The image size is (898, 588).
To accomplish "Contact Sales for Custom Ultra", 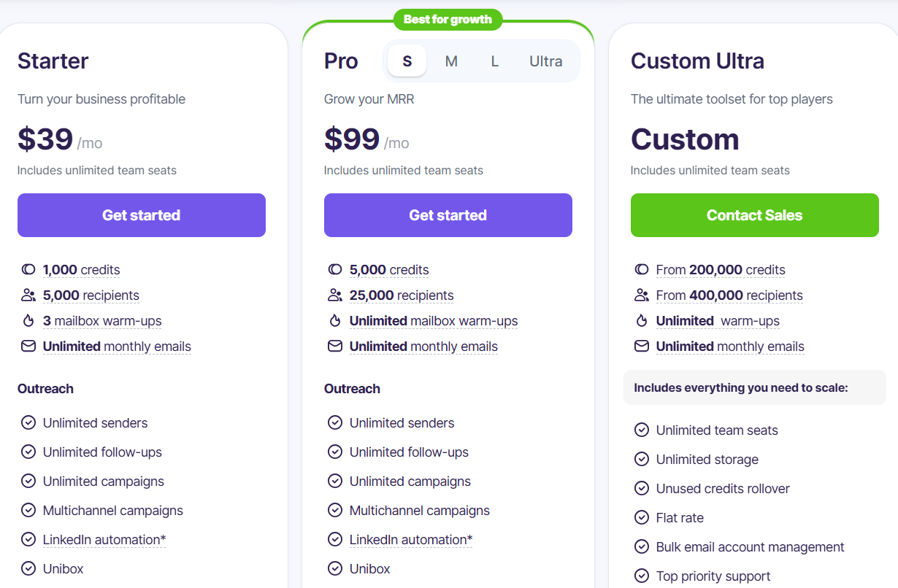I will pos(754,215).
